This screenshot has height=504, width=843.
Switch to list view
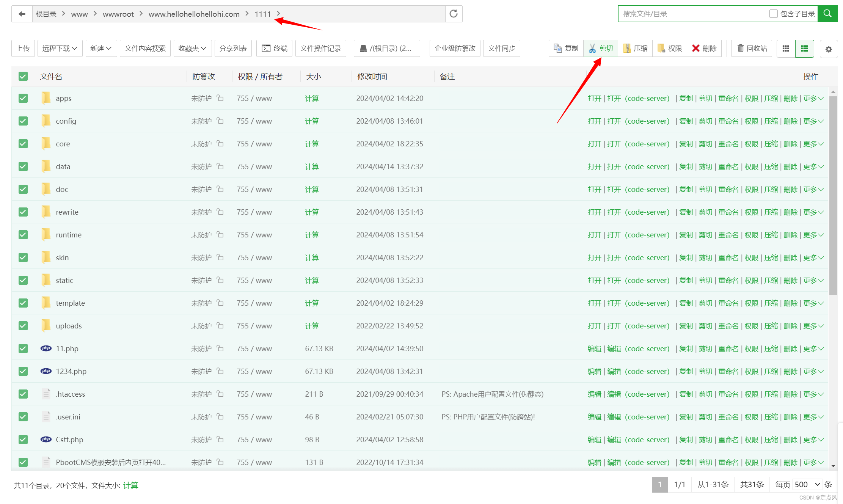pyautogui.click(x=804, y=49)
